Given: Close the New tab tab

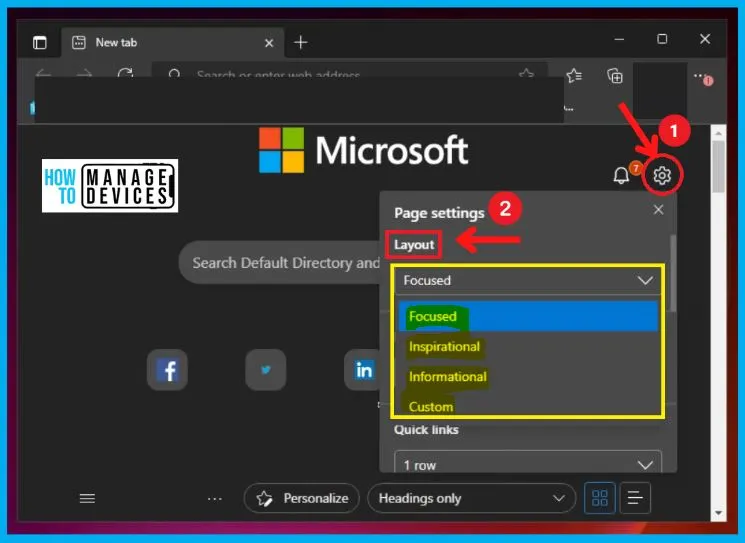Looking at the screenshot, I should 269,43.
